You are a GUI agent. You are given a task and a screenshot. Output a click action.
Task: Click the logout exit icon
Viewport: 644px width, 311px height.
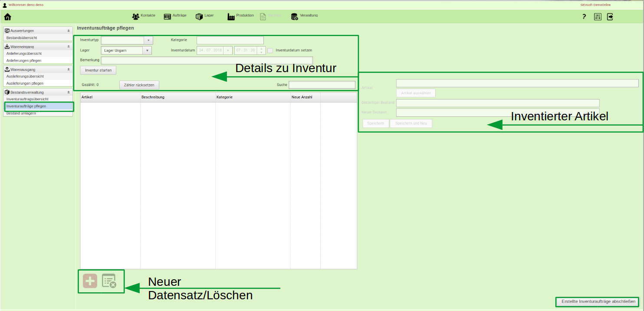click(610, 17)
